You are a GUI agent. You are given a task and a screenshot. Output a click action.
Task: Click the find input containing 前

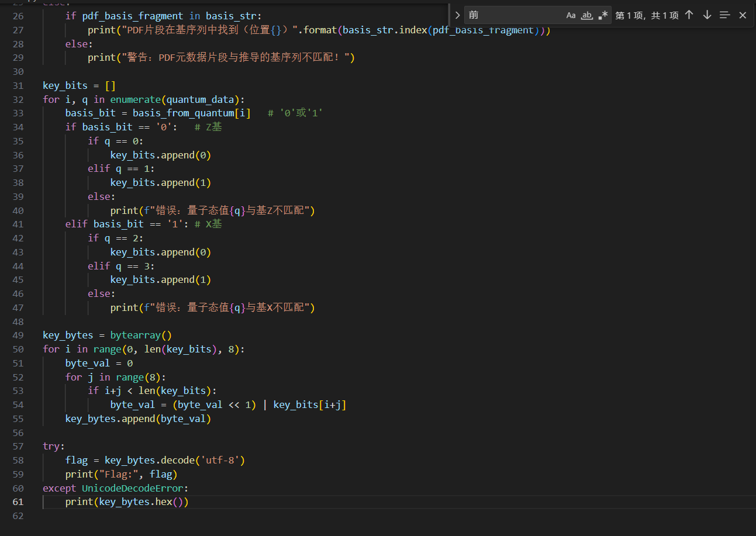515,15
